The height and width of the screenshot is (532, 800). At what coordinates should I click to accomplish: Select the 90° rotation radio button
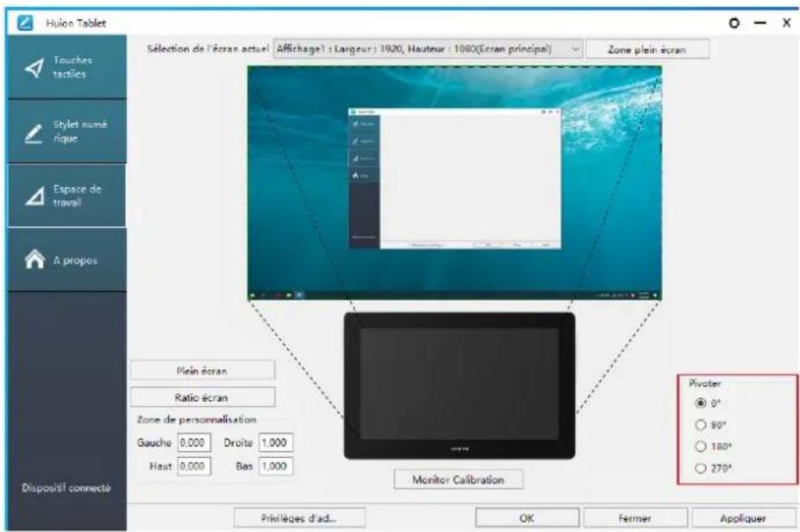[701, 424]
